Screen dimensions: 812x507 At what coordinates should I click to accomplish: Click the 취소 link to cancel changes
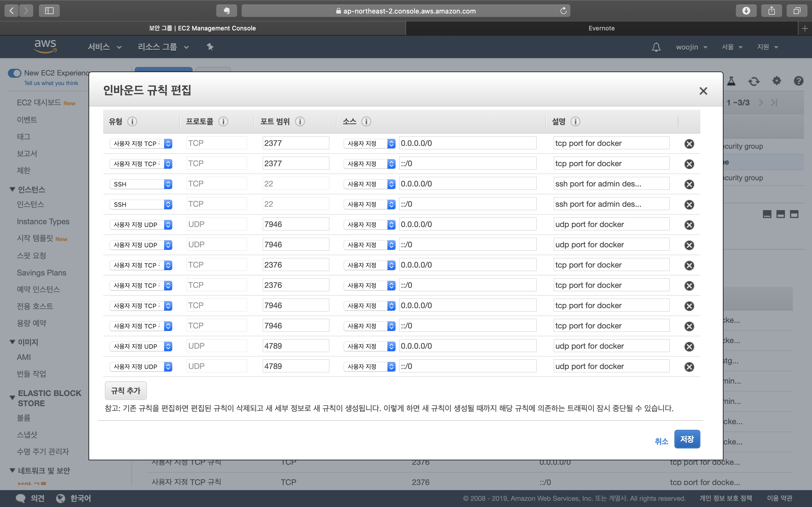click(x=662, y=439)
